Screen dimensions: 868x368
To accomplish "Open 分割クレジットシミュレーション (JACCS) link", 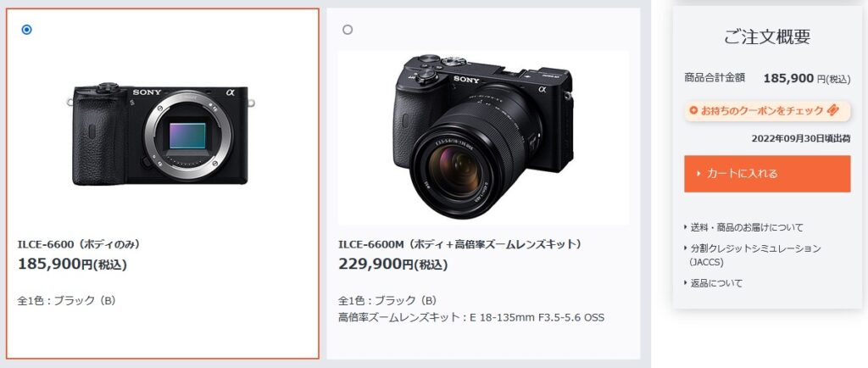I will (x=753, y=255).
